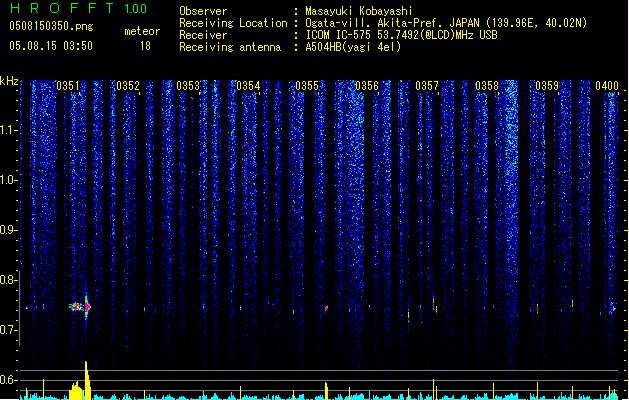Click the Receiver label

[203, 35]
